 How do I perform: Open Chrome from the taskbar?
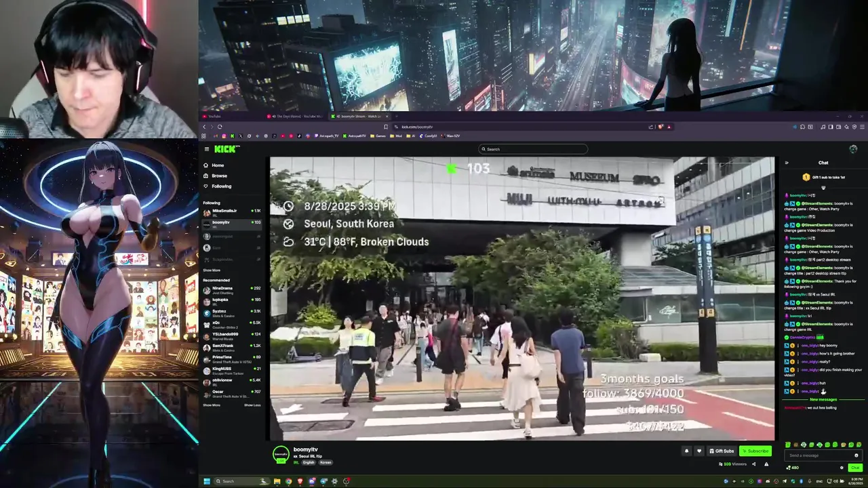[289, 481]
